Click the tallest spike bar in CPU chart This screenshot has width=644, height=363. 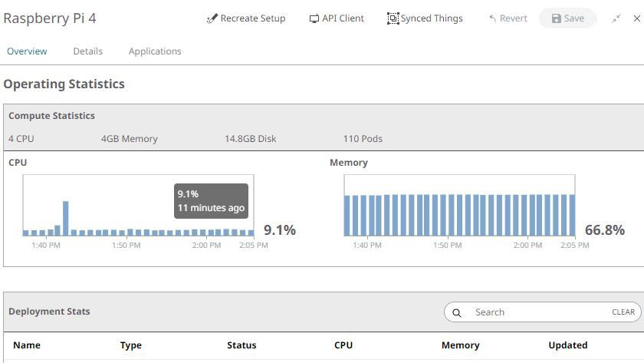coord(66,219)
